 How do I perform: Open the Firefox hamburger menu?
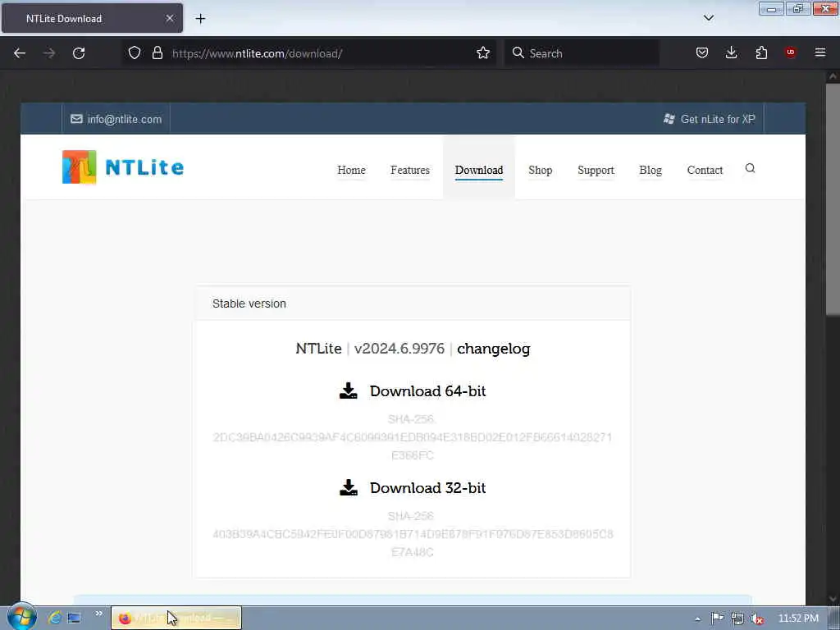[819, 52]
